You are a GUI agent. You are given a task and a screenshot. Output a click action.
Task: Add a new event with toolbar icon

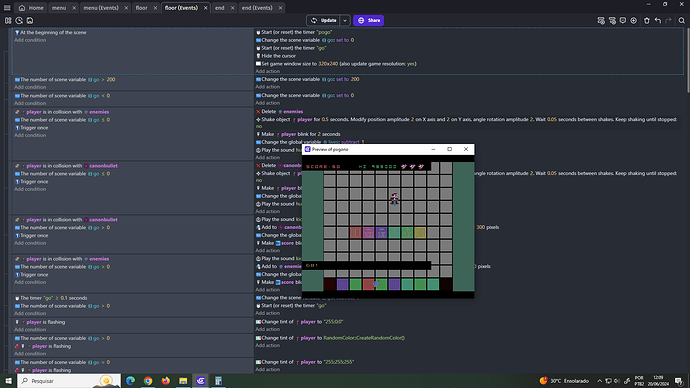coord(601,20)
